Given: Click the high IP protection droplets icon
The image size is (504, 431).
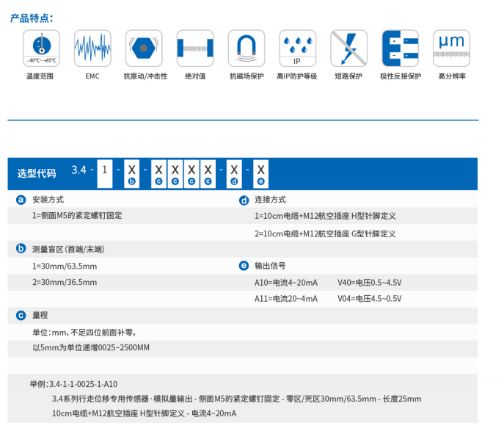Looking at the screenshot, I should [x=297, y=48].
